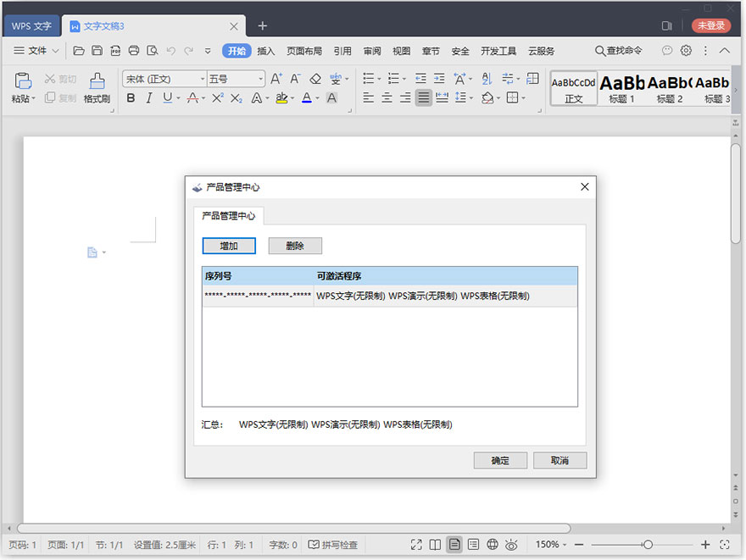Click the clear formatting eraser icon
The width and height of the screenshot is (746, 560).
point(315,79)
